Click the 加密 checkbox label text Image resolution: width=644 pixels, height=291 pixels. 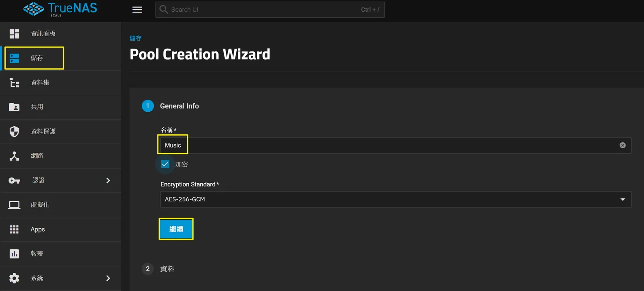pyautogui.click(x=182, y=164)
